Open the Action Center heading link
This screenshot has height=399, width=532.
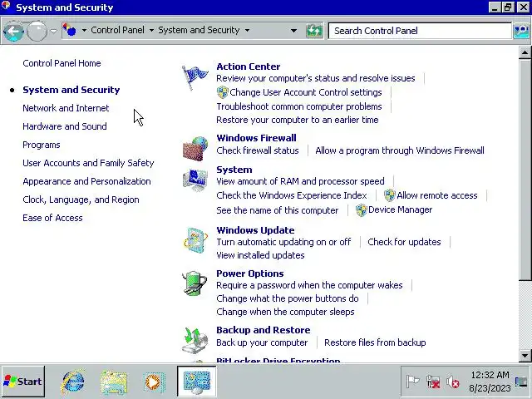[x=249, y=66]
